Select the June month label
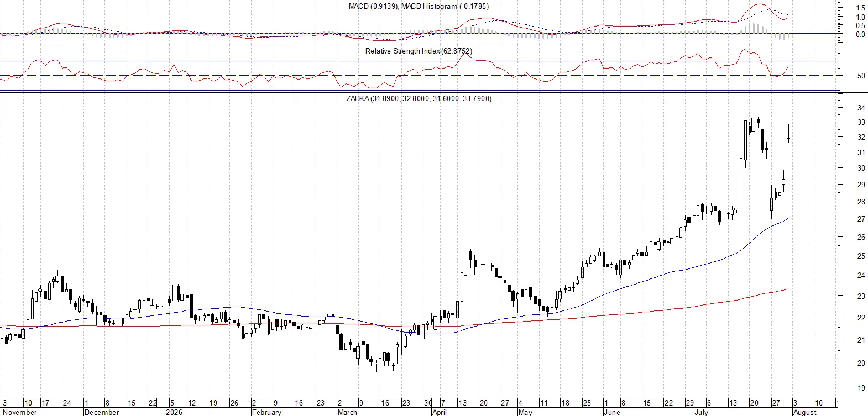Image resolution: width=868 pixels, height=416 pixels. tap(612, 412)
